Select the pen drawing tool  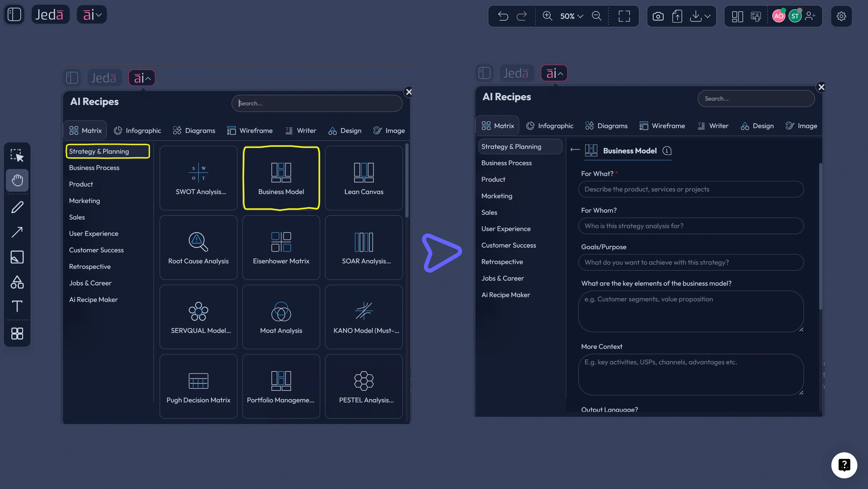17,207
